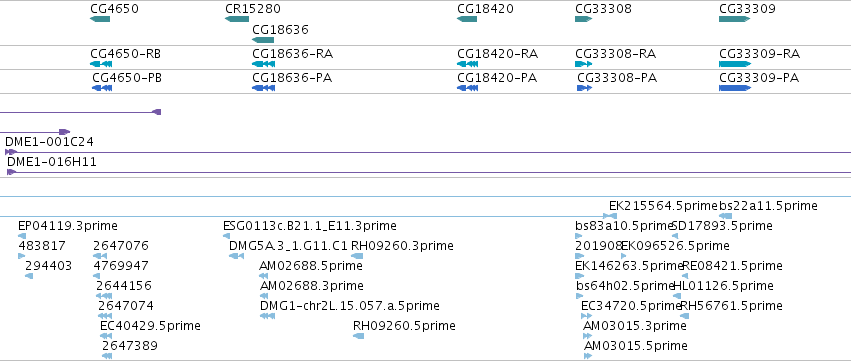The height and width of the screenshot is (361, 851).
Task: Select the DME1-001C24 clone line
Action: click(428, 152)
